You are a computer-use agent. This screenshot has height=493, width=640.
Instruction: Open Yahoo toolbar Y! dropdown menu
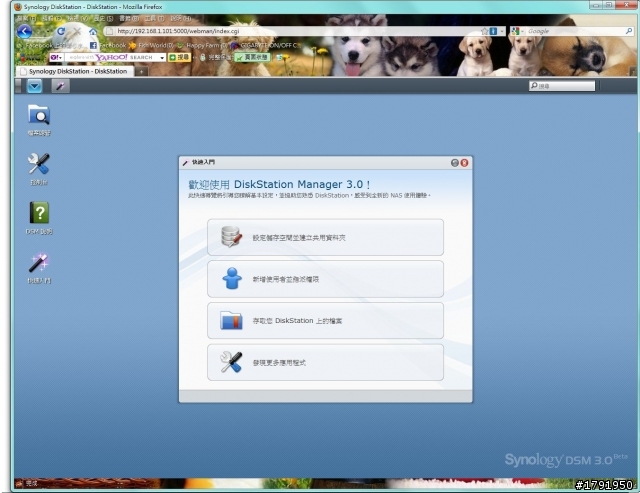click(56, 58)
